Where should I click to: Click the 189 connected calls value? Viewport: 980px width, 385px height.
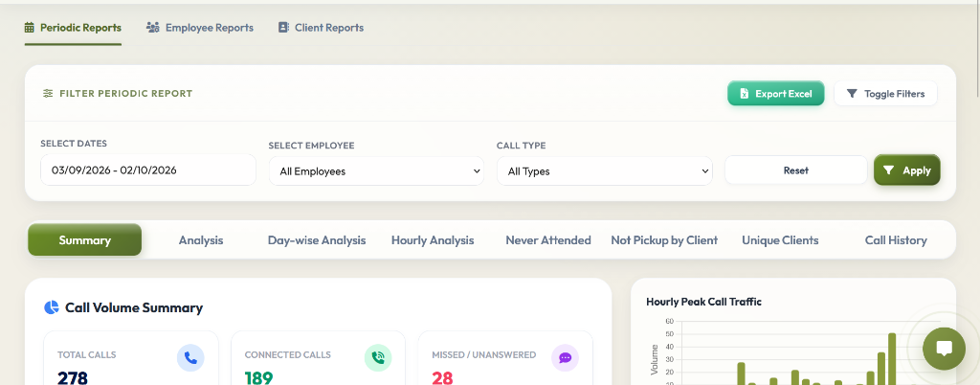[258, 378]
